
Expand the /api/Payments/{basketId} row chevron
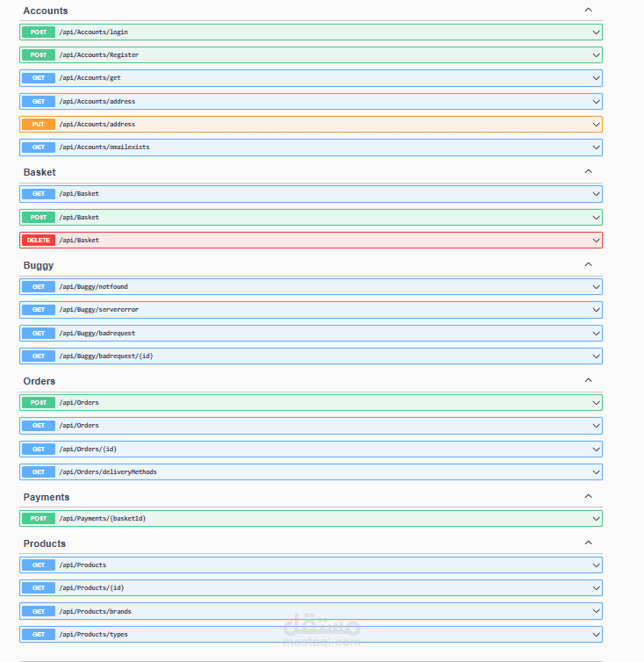596,519
